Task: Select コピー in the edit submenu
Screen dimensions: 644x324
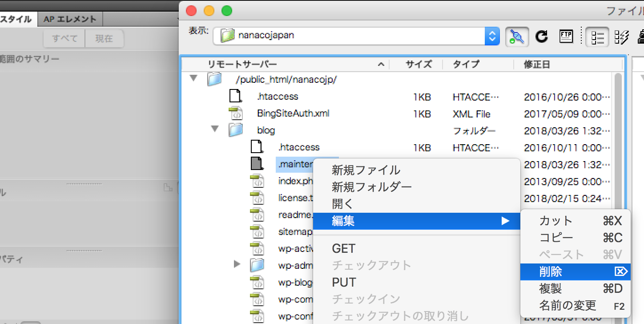Action: click(x=576, y=238)
